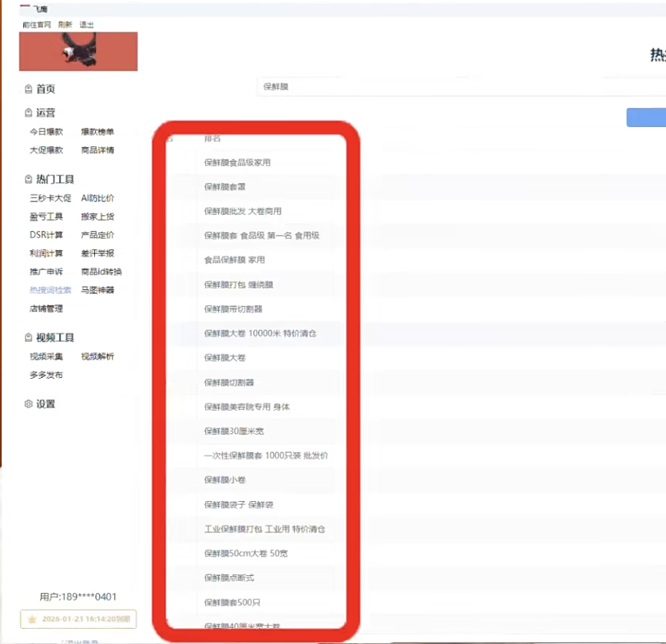Open settings via the gear icon
666x644 pixels.
coord(29,403)
